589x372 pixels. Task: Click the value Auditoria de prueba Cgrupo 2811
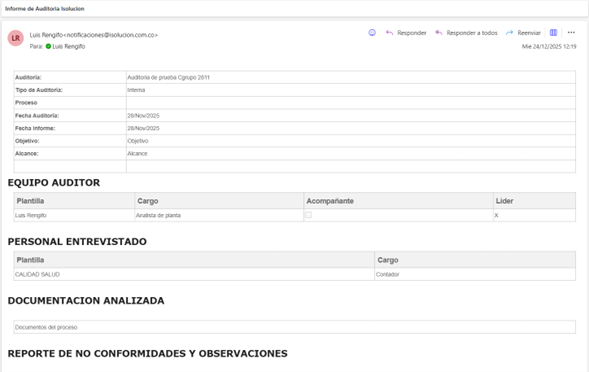168,77
